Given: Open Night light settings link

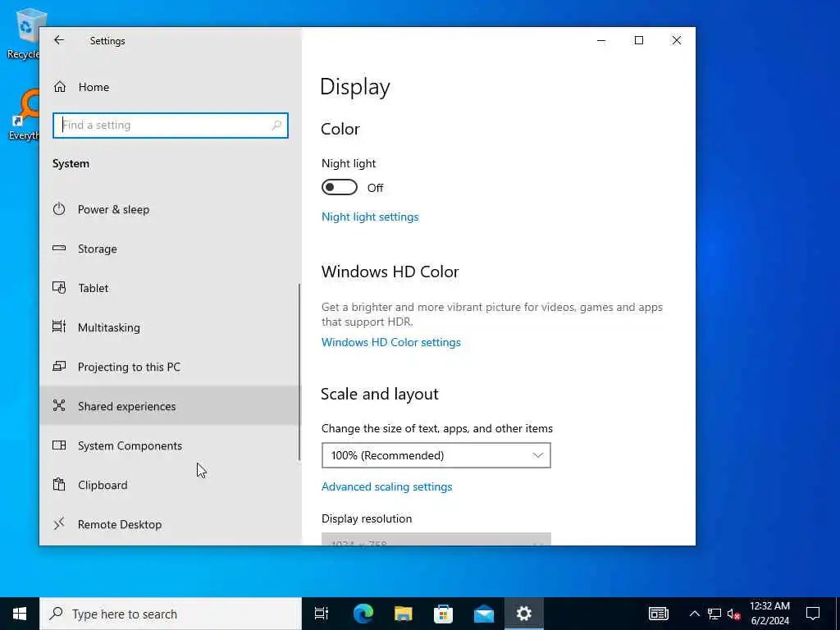Looking at the screenshot, I should coord(370,217).
